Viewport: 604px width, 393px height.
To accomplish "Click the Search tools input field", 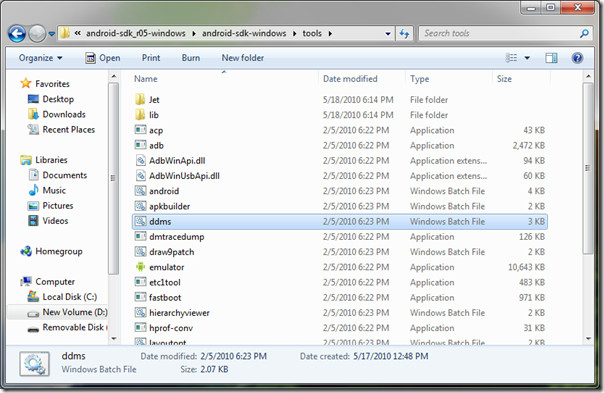I will tap(499, 34).
